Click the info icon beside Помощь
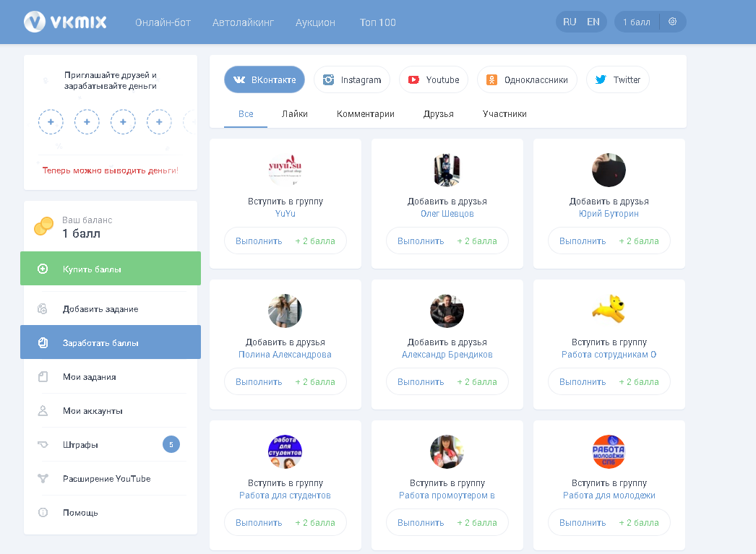The image size is (756, 554). pyautogui.click(x=43, y=512)
